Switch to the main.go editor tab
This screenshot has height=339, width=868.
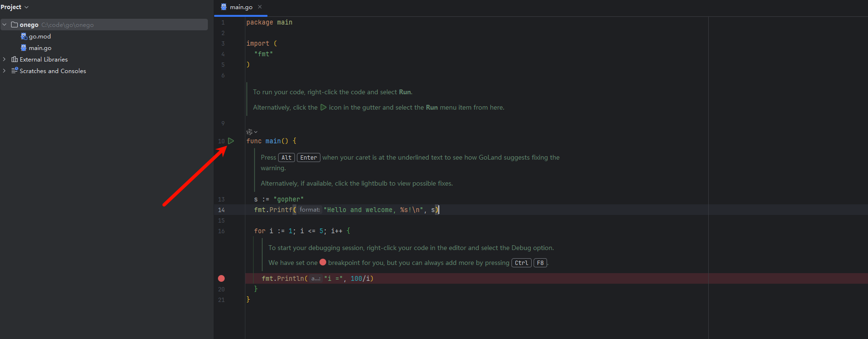point(241,7)
